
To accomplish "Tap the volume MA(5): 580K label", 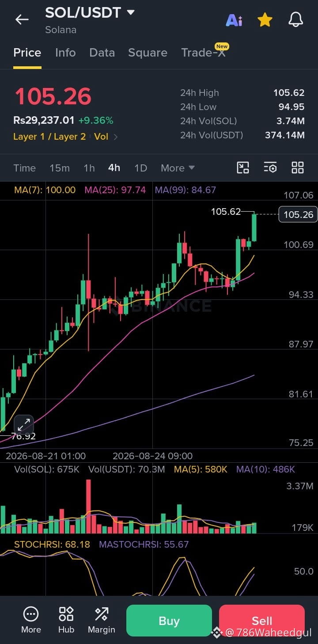I will point(201,469).
